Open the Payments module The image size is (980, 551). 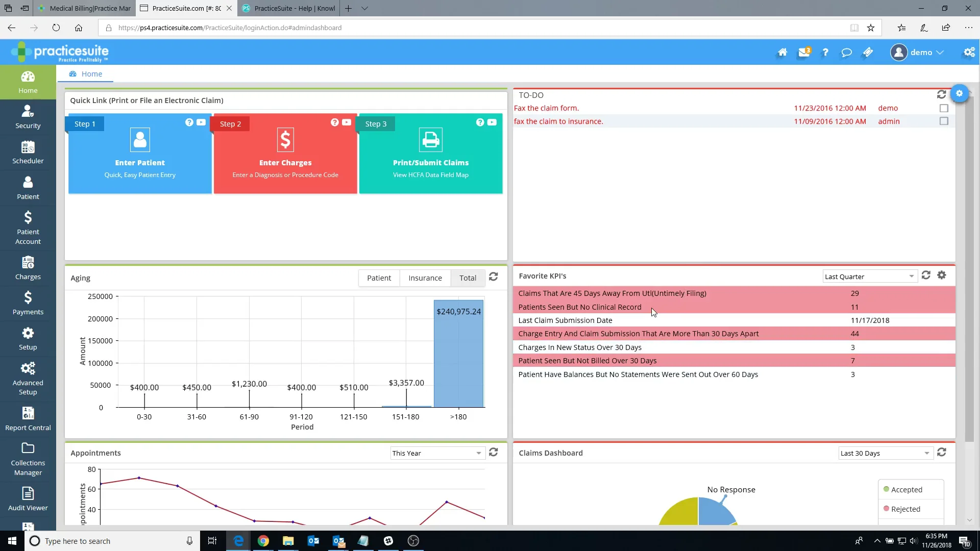[x=28, y=303]
